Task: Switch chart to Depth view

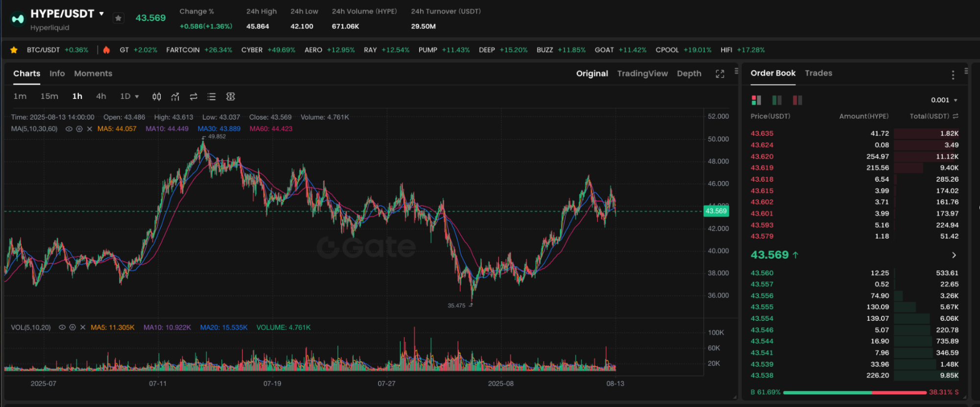Action: tap(689, 73)
